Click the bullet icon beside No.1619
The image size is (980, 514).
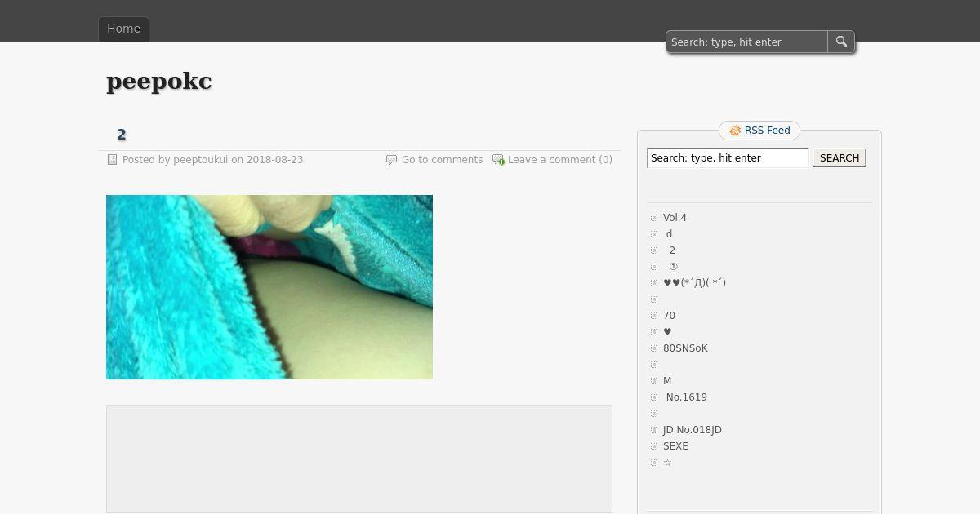point(654,397)
